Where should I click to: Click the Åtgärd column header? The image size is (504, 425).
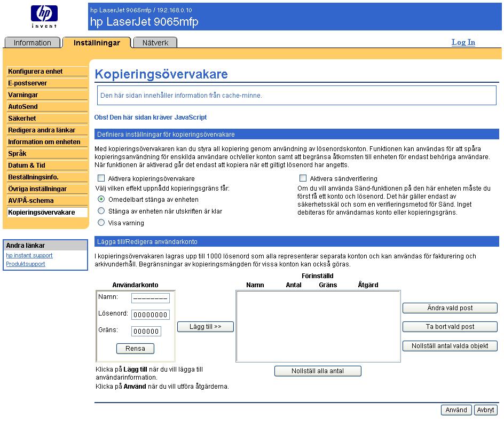(368, 285)
